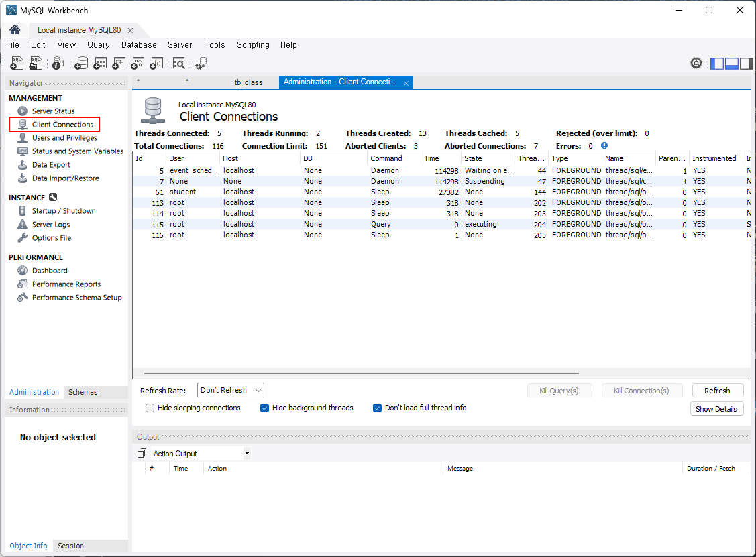This screenshot has width=756, height=557.
Task: Reconnect to DBMS toolbar icon
Action: 201,63
